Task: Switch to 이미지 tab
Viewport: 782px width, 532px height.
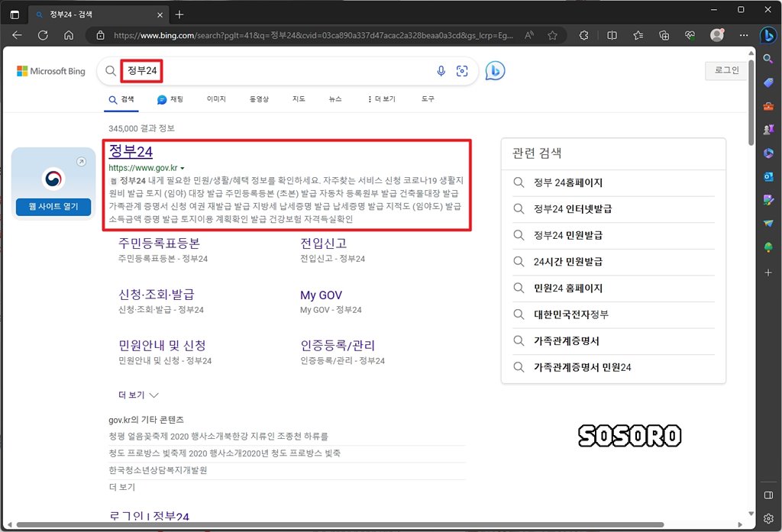Action: 216,99
